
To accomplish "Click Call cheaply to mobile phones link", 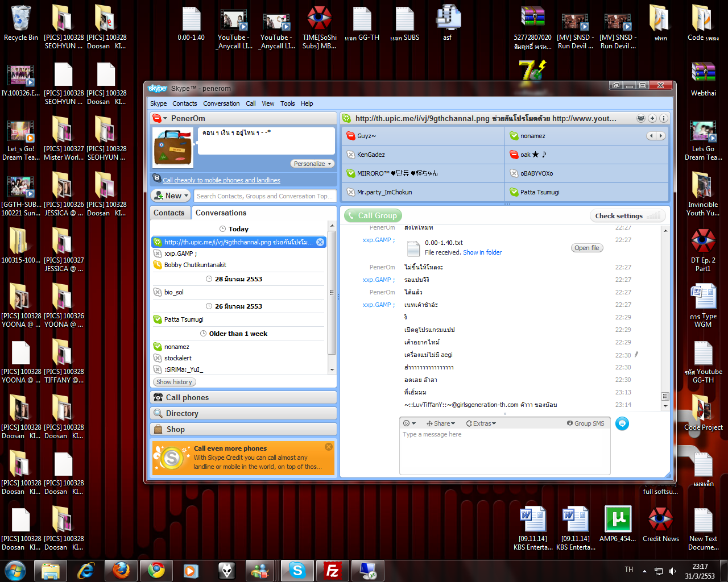I will click(221, 180).
